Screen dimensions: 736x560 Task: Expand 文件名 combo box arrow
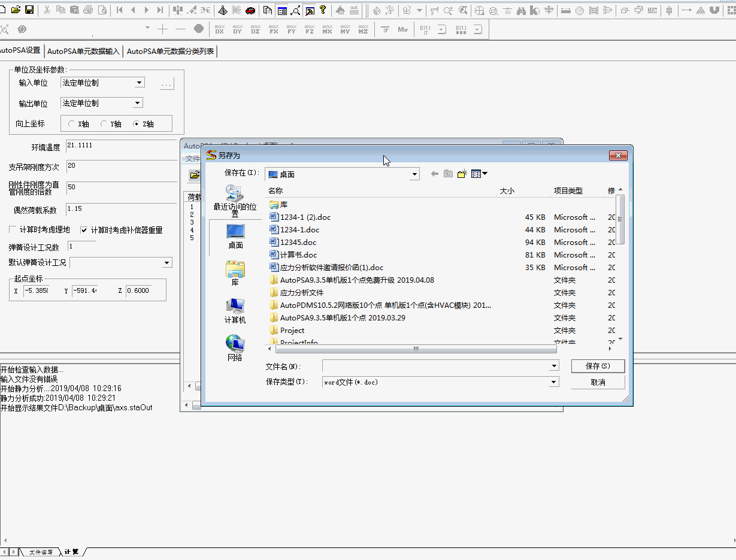(x=554, y=366)
